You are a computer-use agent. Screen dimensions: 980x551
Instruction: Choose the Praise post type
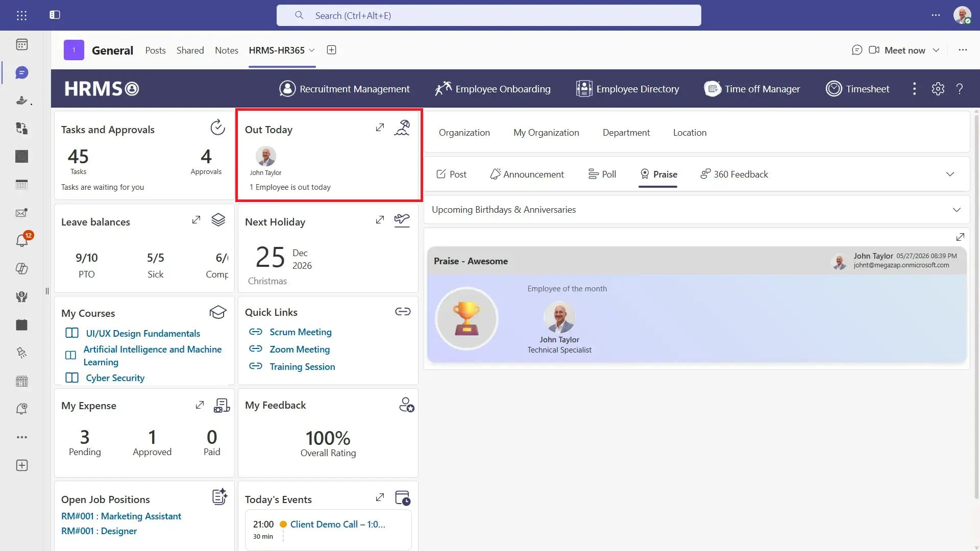pyautogui.click(x=658, y=174)
